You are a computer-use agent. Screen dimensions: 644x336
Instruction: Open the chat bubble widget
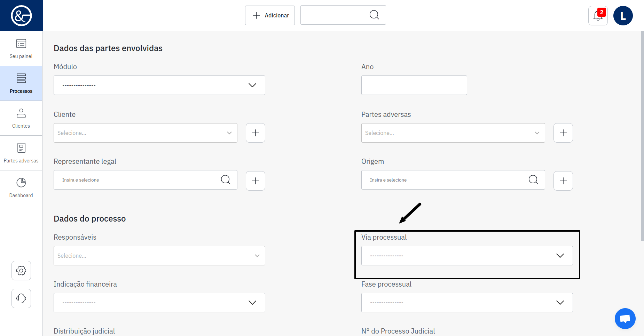(x=625, y=318)
